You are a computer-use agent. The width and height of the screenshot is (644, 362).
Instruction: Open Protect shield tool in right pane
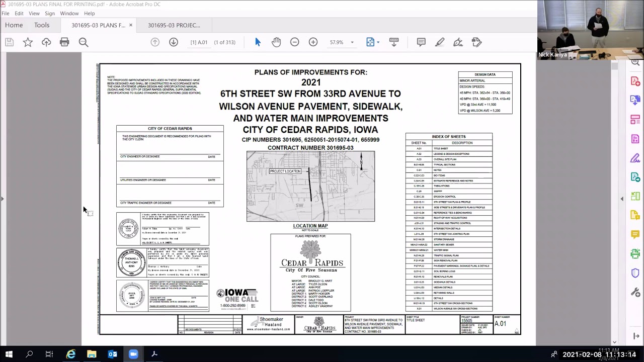pyautogui.click(x=635, y=273)
